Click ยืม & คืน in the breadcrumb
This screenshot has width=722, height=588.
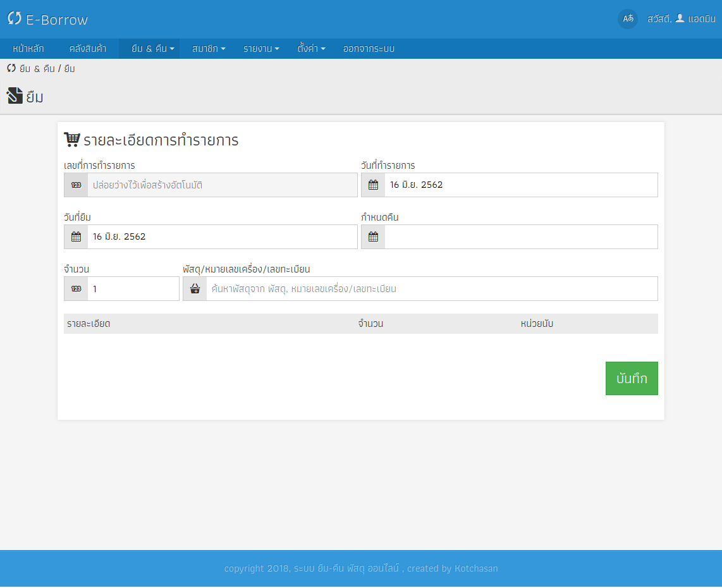pos(37,69)
